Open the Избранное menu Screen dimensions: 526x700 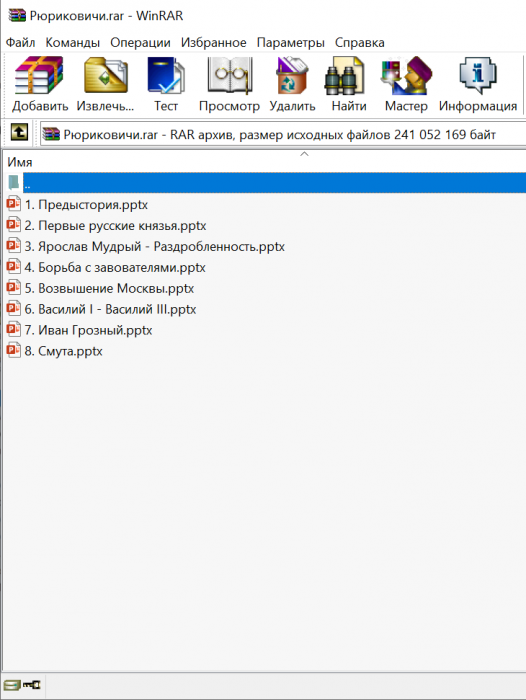(213, 42)
